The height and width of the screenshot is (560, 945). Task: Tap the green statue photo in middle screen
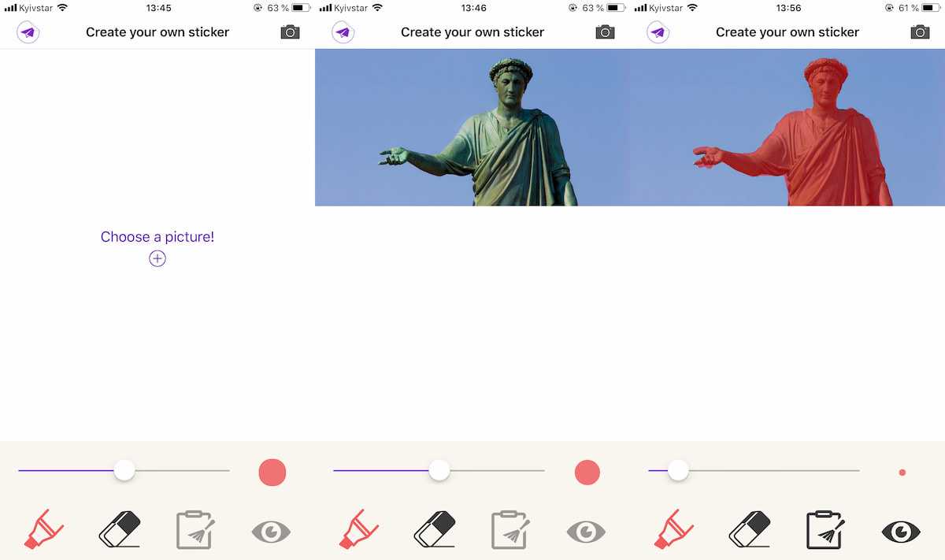point(472,128)
